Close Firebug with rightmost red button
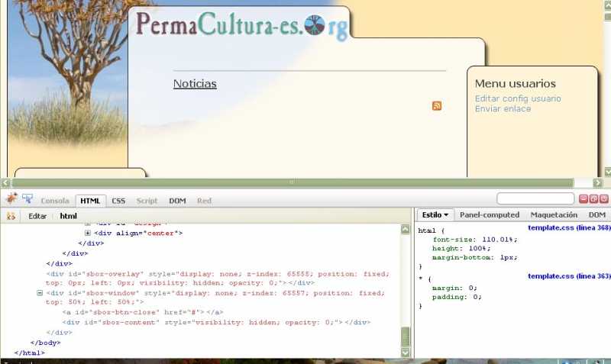The image size is (611, 364). (x=603, y=199)
